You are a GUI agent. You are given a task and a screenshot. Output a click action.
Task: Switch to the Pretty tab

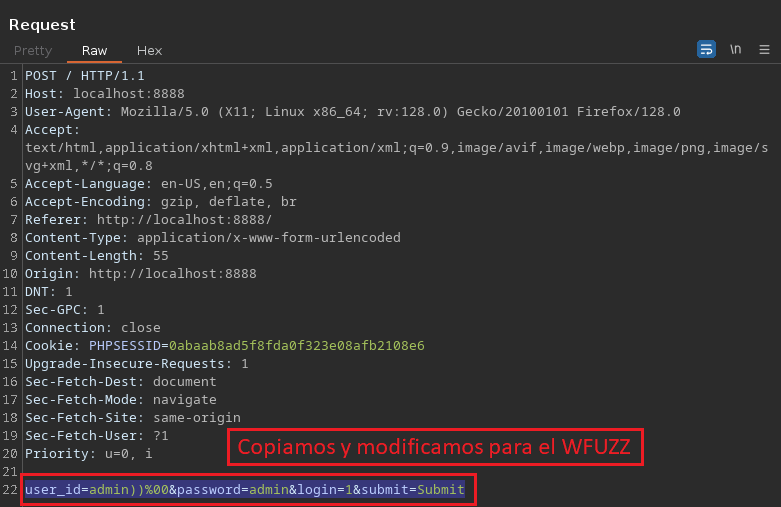[x=33, y=50]
